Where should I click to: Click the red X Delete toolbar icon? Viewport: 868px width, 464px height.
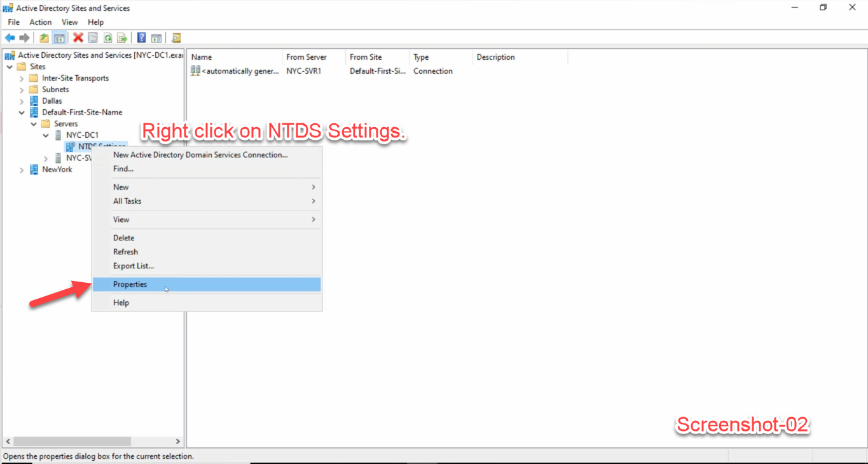coord(78,38)
